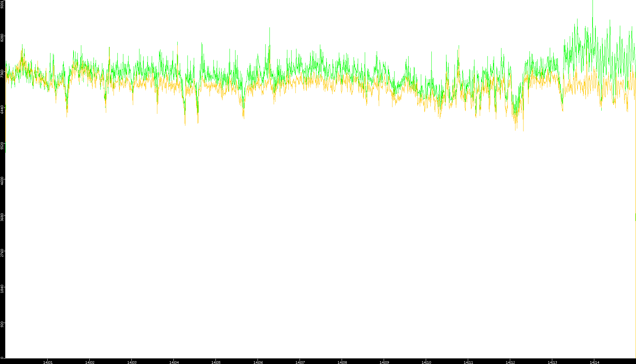Image resolution: width=636 pixels, height=364 pixels.
Task: Select the 14:14 time axis label
Action: click(x=594, y=362)
